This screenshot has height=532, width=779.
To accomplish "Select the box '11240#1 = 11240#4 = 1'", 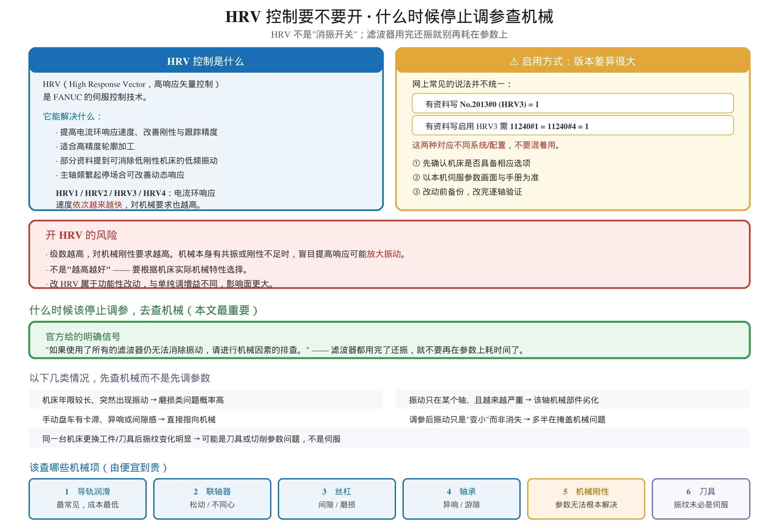I will [x=572, y=125].
